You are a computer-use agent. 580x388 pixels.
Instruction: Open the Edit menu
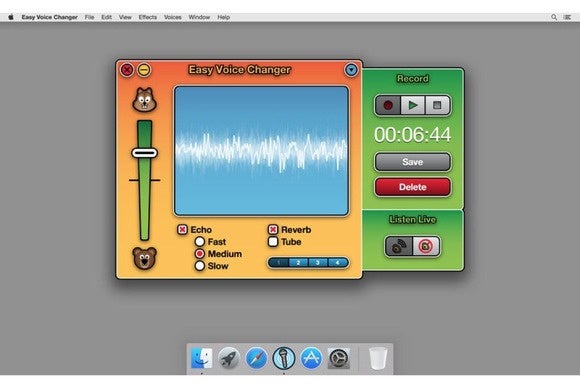107,17
